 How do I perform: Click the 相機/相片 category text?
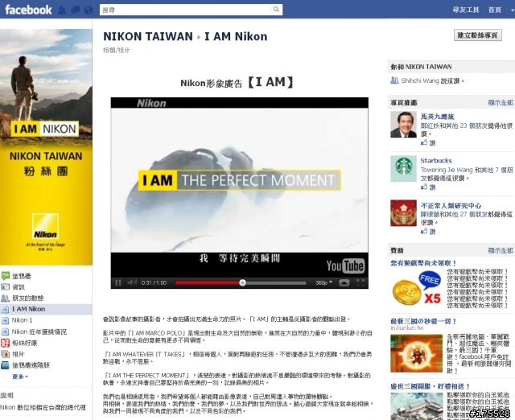pos(117,50)
